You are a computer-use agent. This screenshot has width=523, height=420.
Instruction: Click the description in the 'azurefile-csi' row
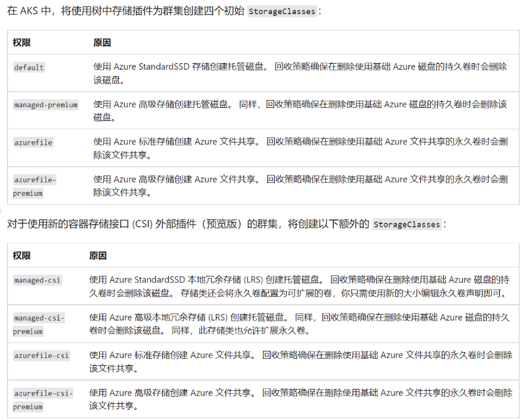click(x=301, y=362)
